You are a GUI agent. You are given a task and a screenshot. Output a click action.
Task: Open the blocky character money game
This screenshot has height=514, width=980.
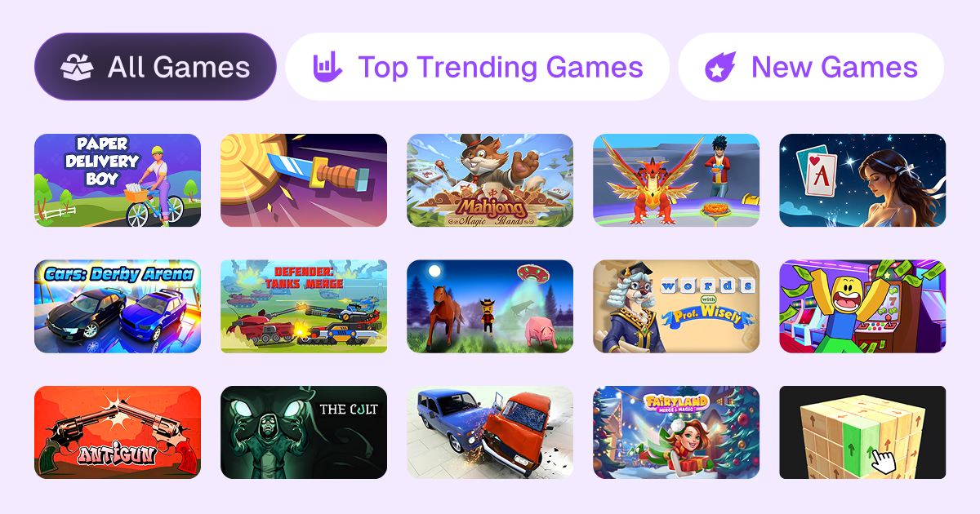click(x=862, y=306)
